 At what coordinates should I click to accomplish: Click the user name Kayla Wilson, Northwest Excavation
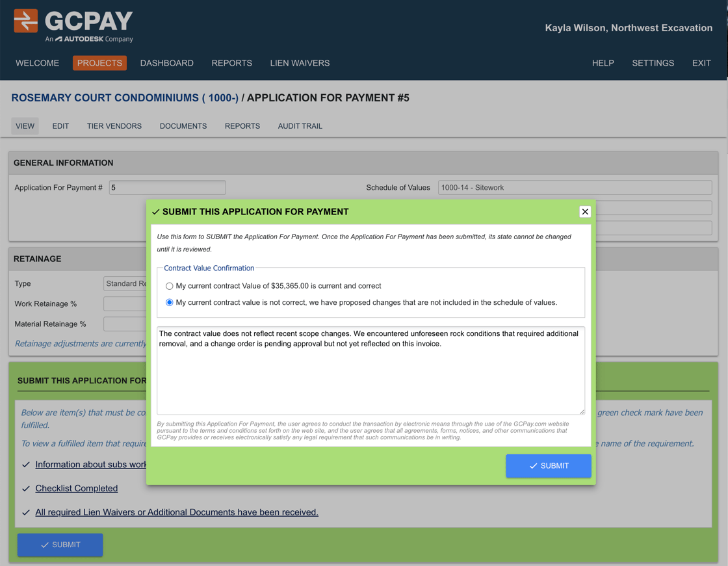[x=629, y=28]
